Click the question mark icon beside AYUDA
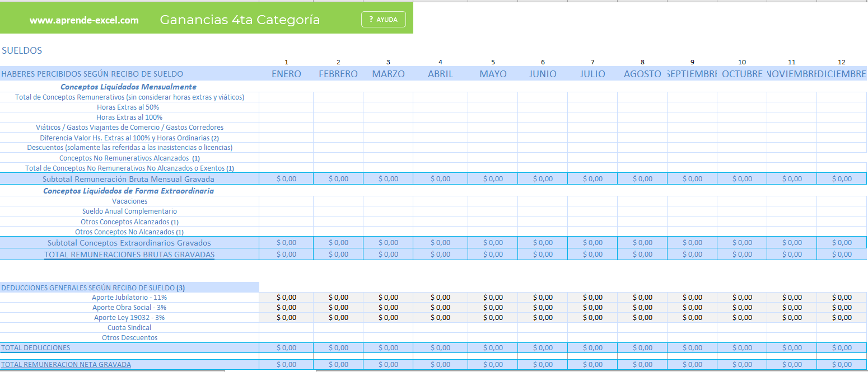 tap(371, 20)
